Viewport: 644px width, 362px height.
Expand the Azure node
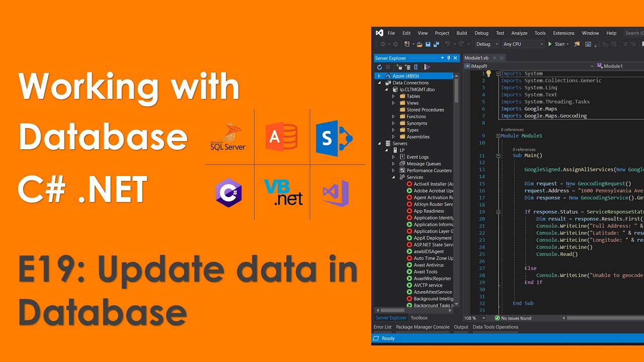click(379, 76)
